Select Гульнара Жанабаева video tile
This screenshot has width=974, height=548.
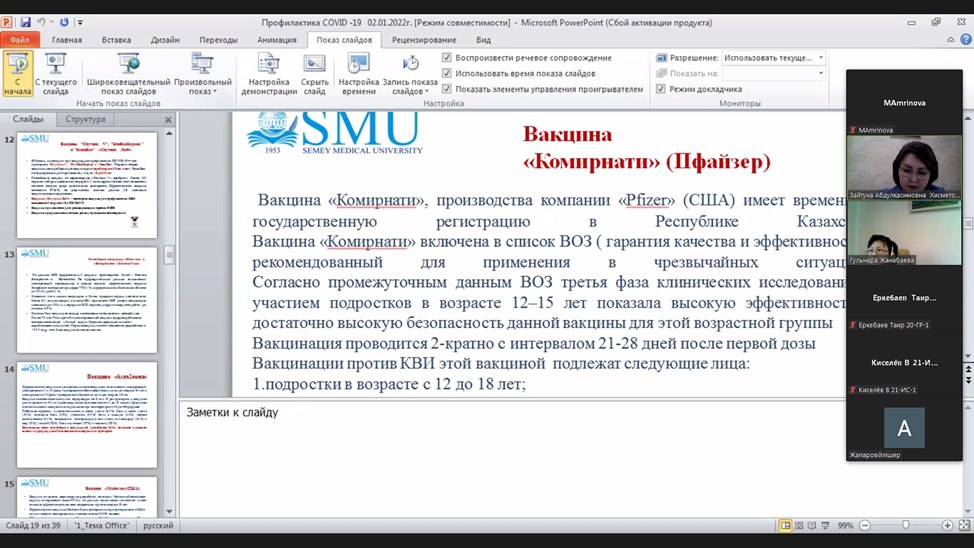[x=904, y=232]
